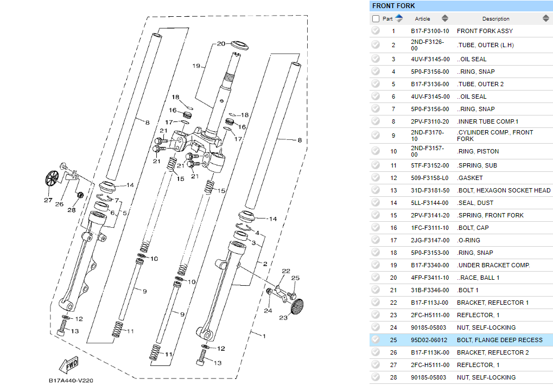Click the check circle icon for row 1
This screenshot has width=553, height=392.
(x=376, y=31)
